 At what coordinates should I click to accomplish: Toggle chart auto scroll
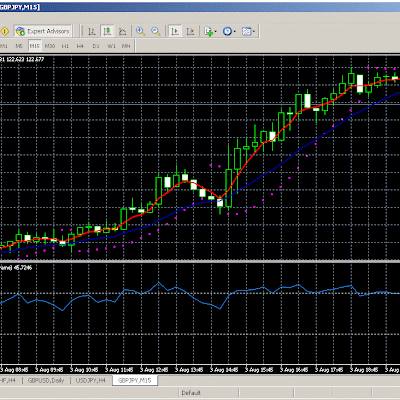click(x=175, y=31)
